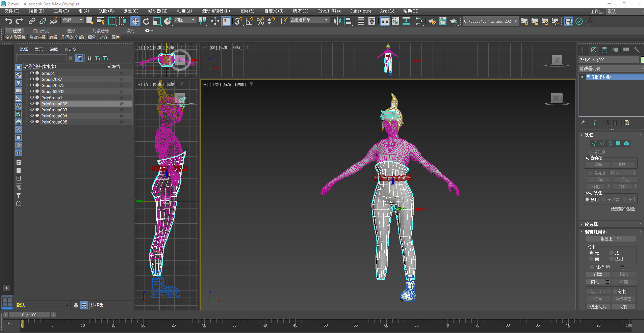
Task: Open the 全部 selection filter dropdown
Action: click(x=73, y=20)
